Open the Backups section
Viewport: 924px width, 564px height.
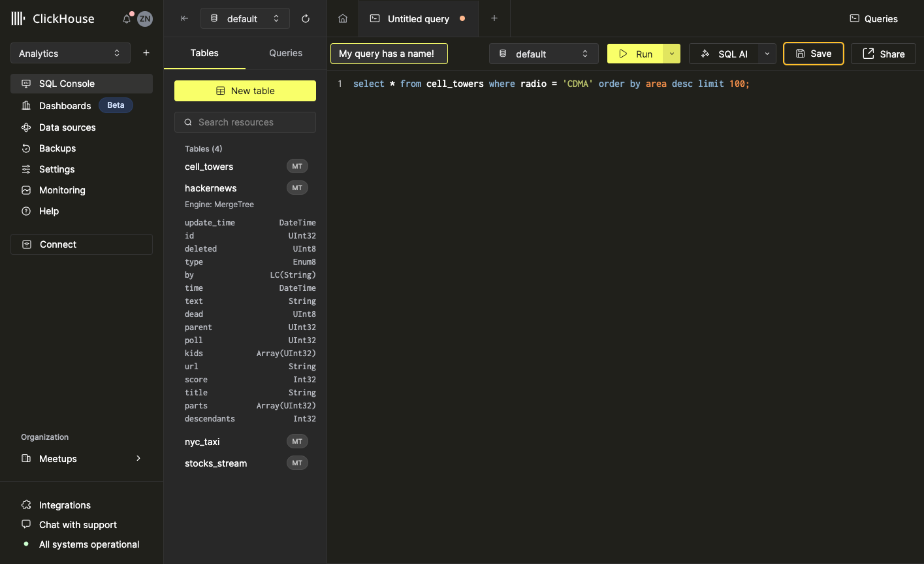pos(57,148)
